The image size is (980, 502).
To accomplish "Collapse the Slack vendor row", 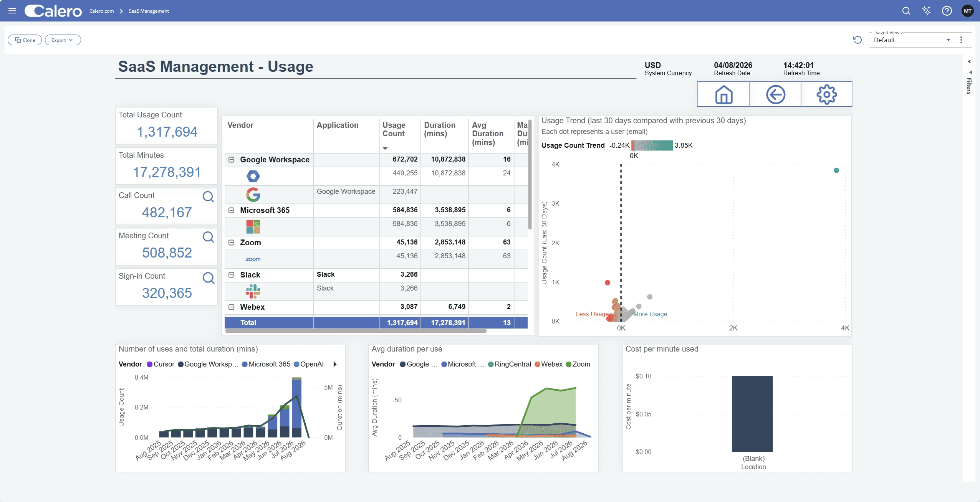I will pos(232,275).
